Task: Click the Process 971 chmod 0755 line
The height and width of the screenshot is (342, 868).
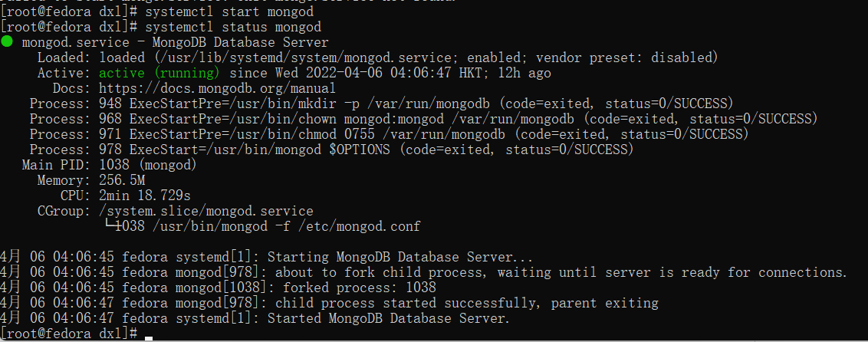Action: (x=389, y=134)
